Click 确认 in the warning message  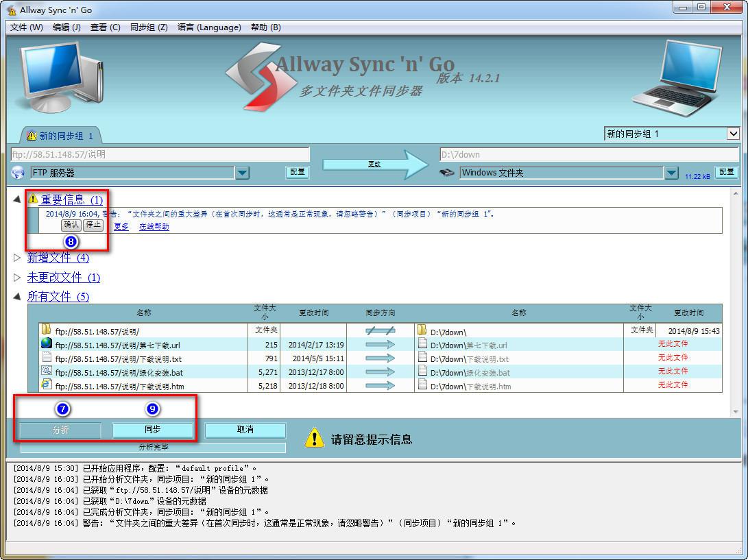click(71, 225)
